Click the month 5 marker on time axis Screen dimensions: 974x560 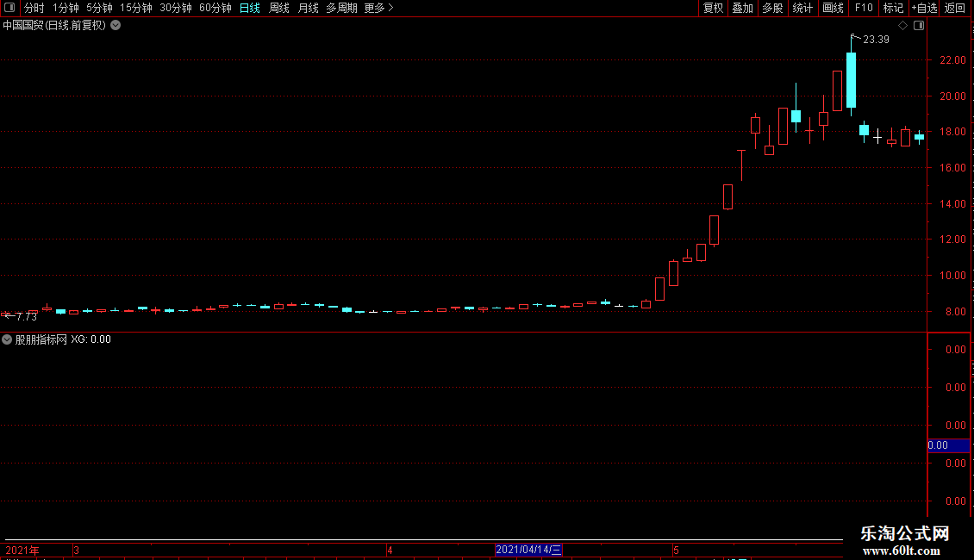(x=676, y=550)
